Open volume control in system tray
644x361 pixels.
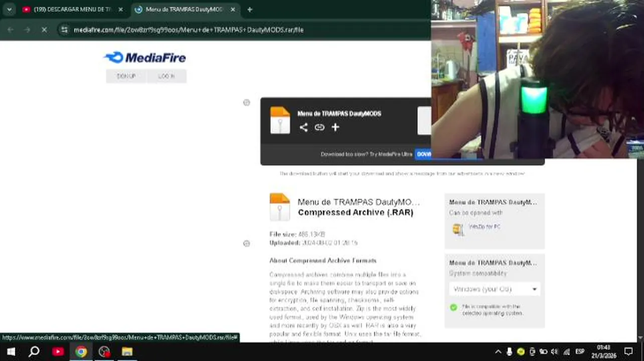(x=555, y=352)
